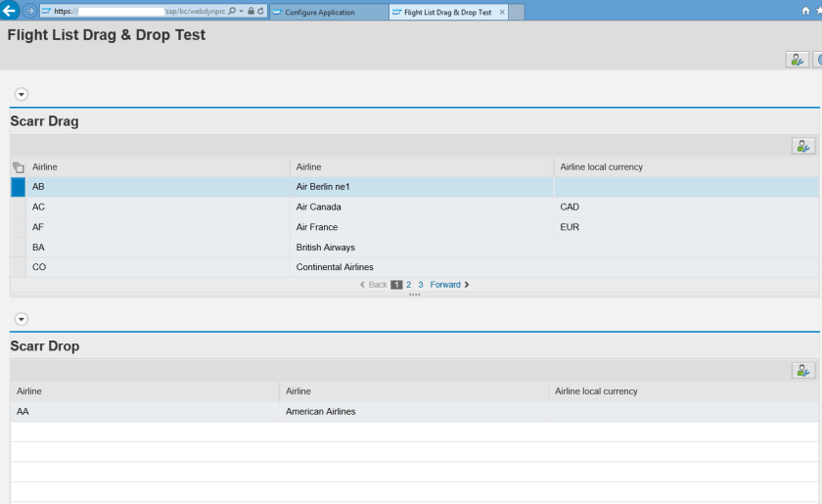Click the refresh icon in address bar
822x504 pixels.
(261, 12)
